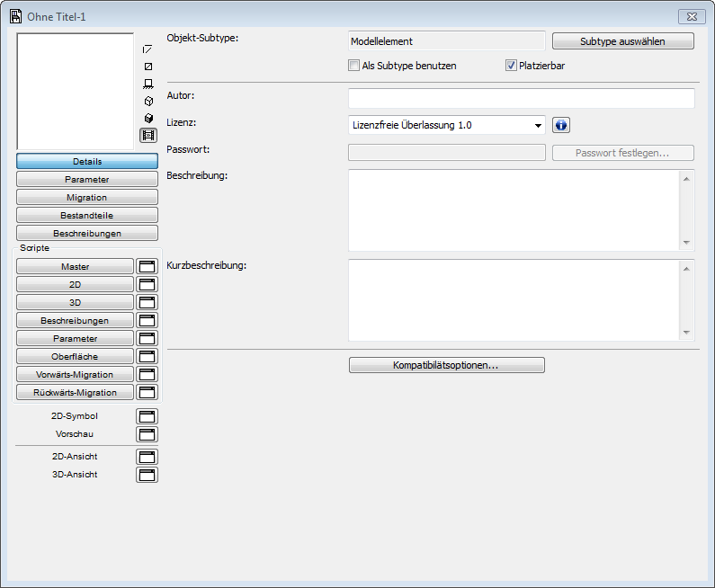Open Beschreibungen script window icon
Image resolution: width=715 pixels, height=588 pixels.
[147, 320]
